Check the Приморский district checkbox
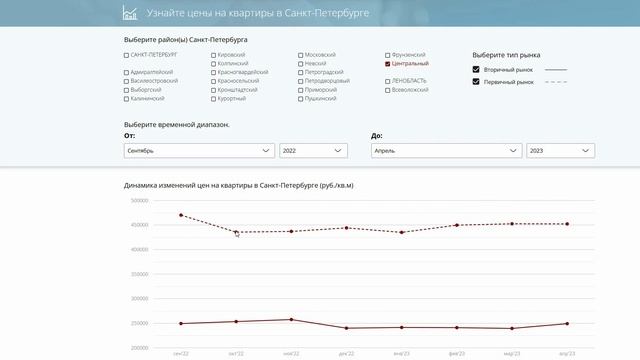The width and height of the screenshot is (640, 360). 300,90
